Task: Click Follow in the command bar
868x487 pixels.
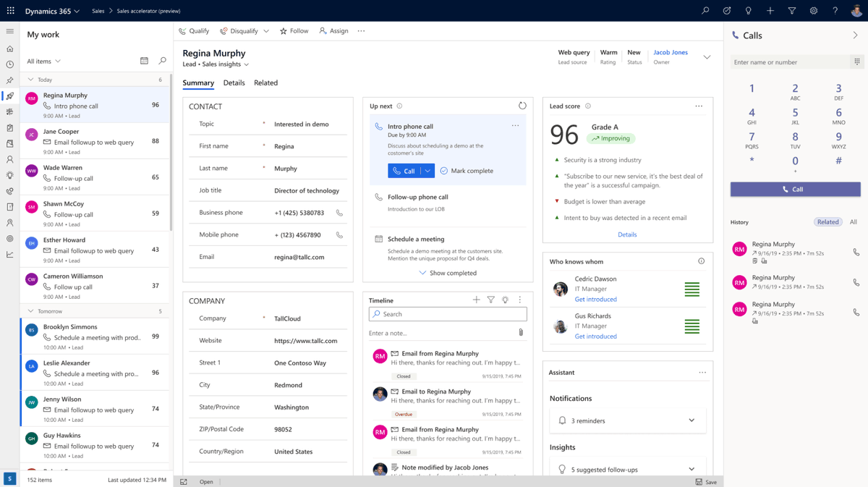Action: click(x=294, y=31)
